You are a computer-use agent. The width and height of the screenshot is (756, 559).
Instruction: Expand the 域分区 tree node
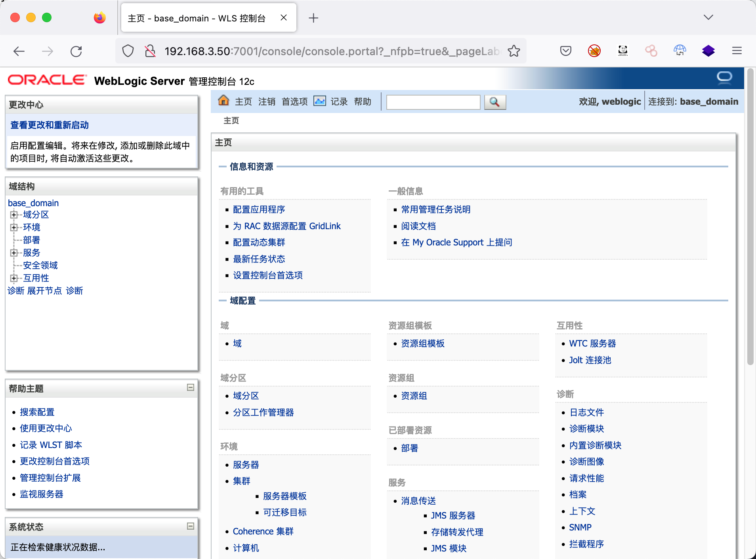coord(14,215)
